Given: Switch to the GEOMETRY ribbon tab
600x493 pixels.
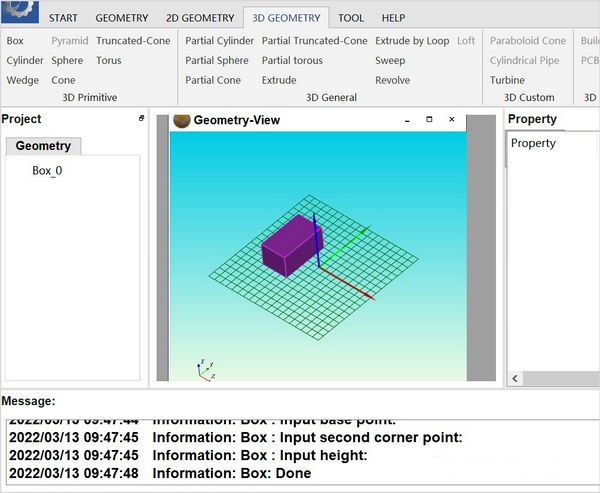Looking at the screenshot, I should (x=122, y=18).
